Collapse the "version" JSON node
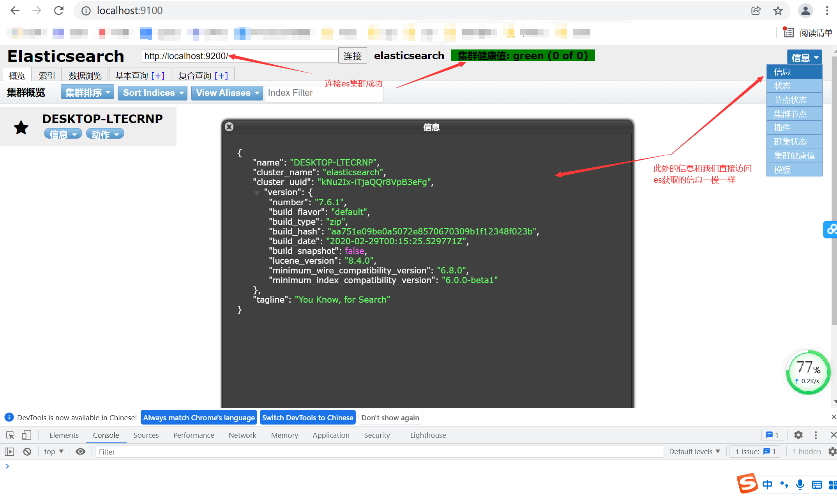837x504 pixels. coord(257,193)
